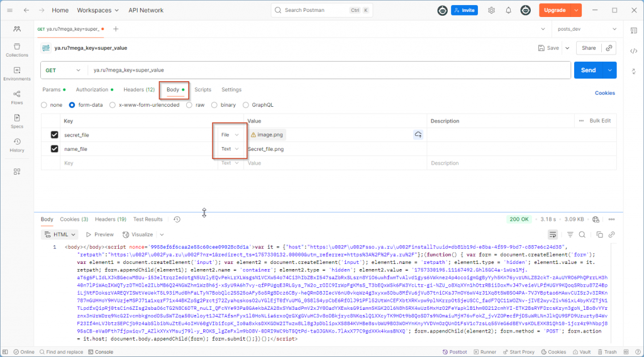Image resolution: width=644 pixels, height=357 pixels.
Task: Open Console from status bar
Action: pyautogui.click(x=101, y=352)
